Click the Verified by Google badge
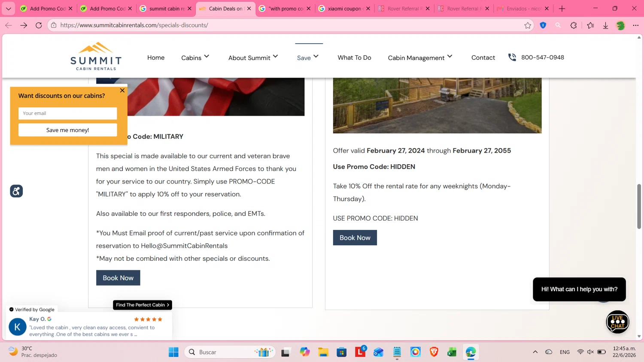Screen dimensions: 644x362 click(32, 309)
